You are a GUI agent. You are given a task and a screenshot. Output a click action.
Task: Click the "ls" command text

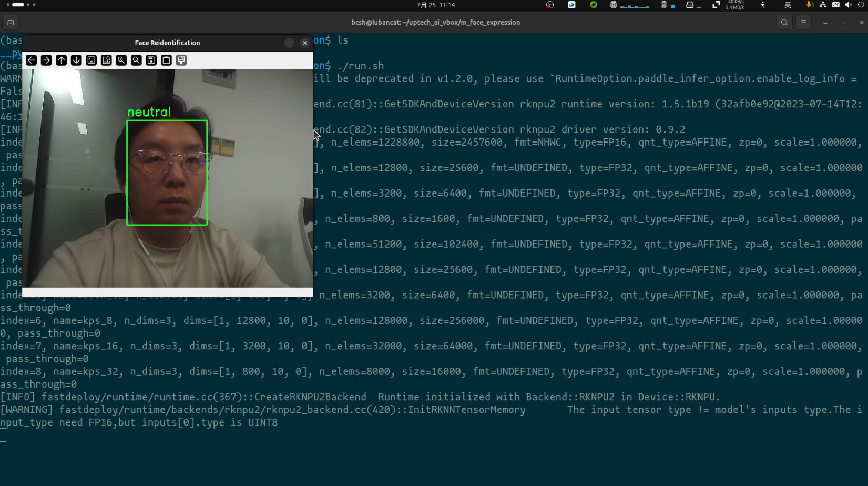tap(343, 40)
